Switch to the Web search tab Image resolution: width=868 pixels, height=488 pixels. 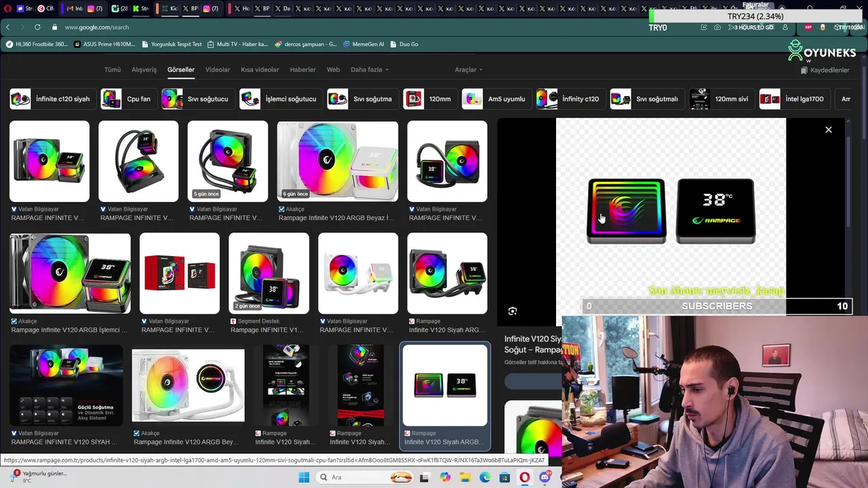tap(333, 70)
